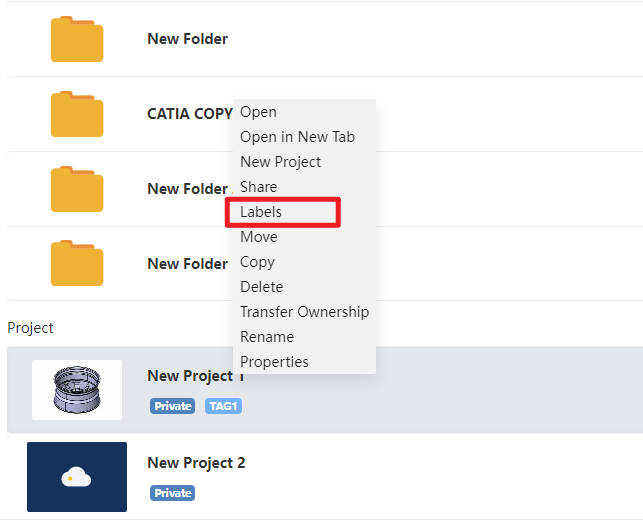The width and height of the screenshot is (643, 520).
Task: Open New Project 1 wheel thumbnail
Action: (77, 390)
